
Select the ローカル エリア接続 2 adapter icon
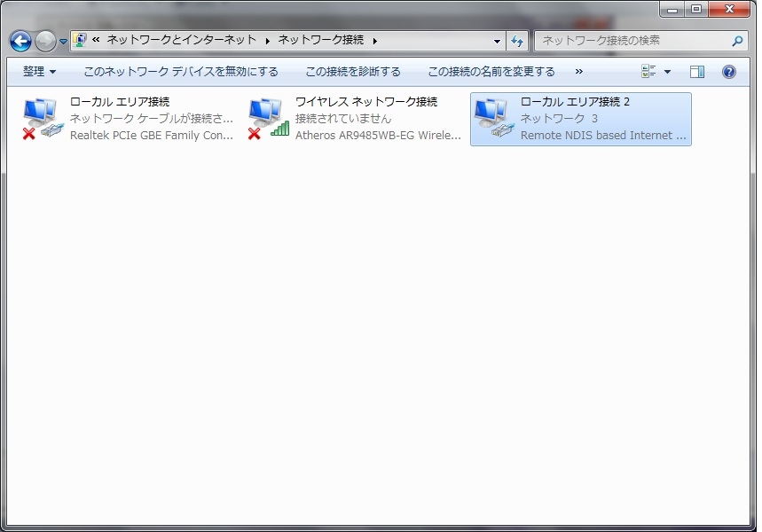click(x=494, y=119)
